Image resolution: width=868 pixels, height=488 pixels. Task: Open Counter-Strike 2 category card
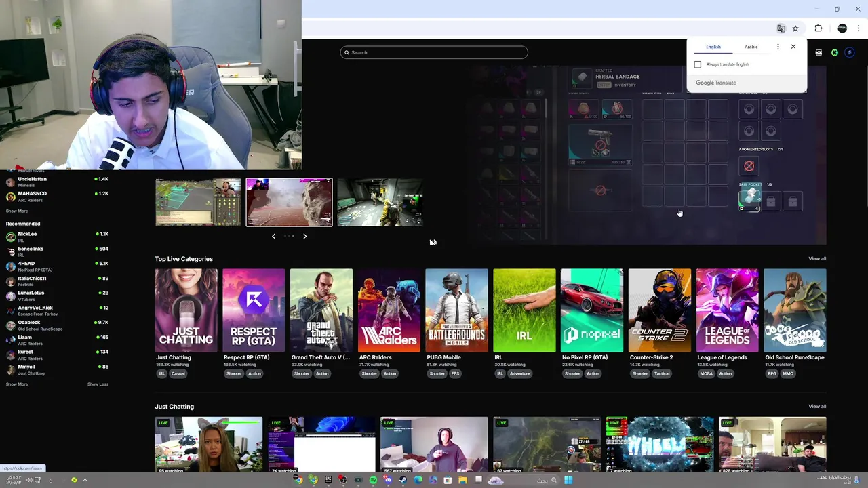click(660, 310)
